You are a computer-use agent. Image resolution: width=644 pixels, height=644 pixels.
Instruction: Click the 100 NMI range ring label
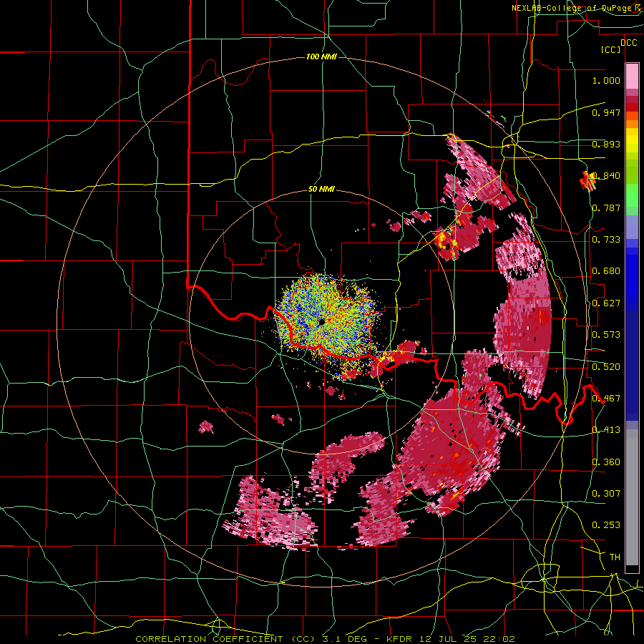pos(321,57)
